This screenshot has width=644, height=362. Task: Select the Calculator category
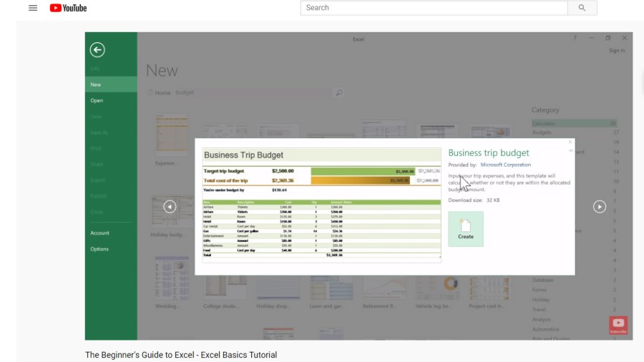click(574, 123)
